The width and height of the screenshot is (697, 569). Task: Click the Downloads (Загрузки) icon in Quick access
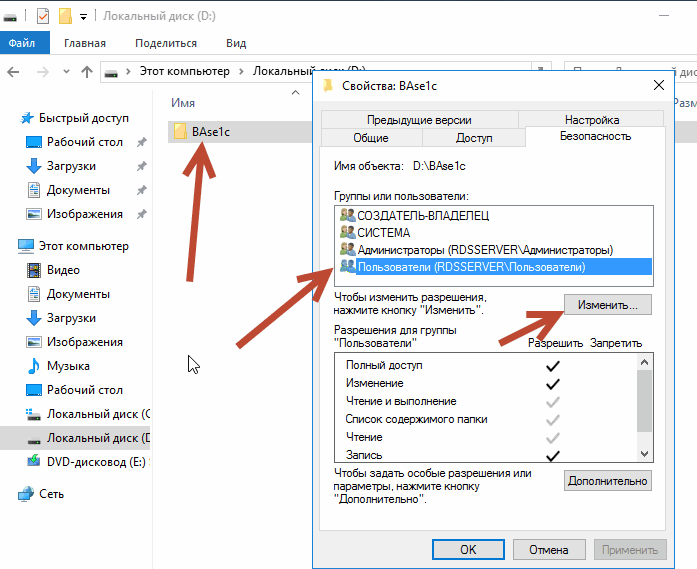[x=33, y=166]
